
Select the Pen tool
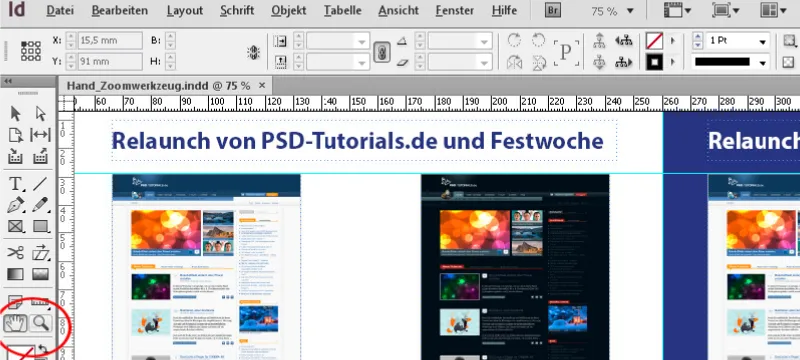(16, 205)
